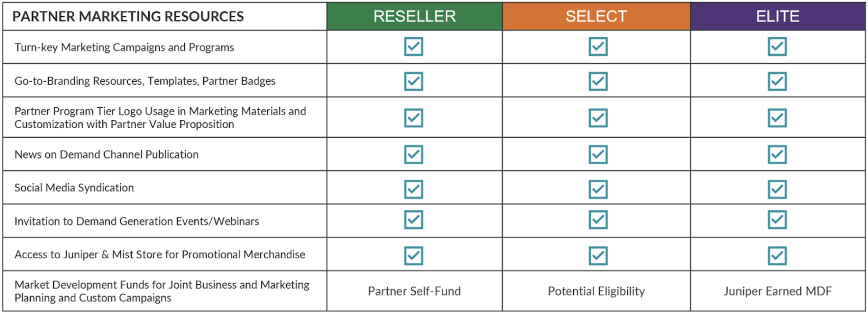This screenshot has height=314, width=868.
Task: Click the Juniper Earned MDF cell text
Action: click(777, 291)
